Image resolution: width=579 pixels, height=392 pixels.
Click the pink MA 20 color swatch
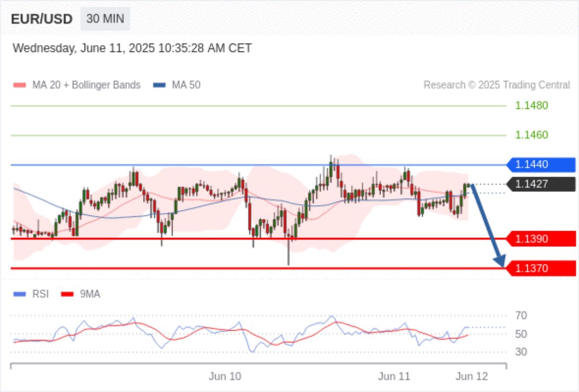pos(20,85)
